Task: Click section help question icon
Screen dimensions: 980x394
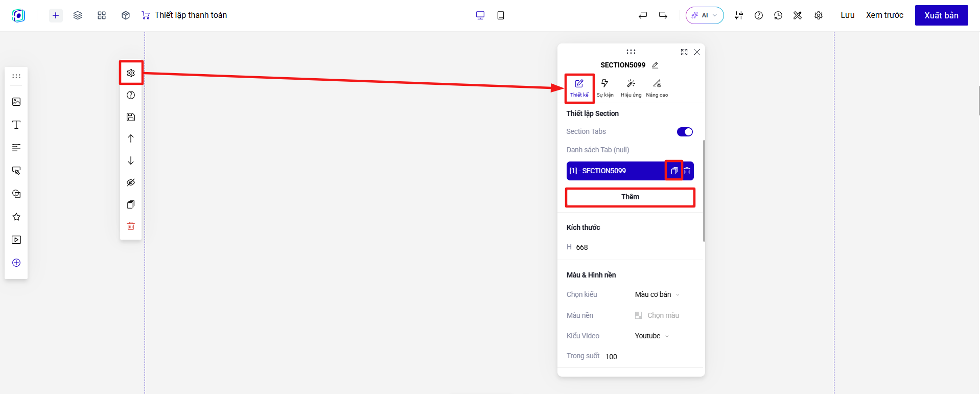Action: 131,95
